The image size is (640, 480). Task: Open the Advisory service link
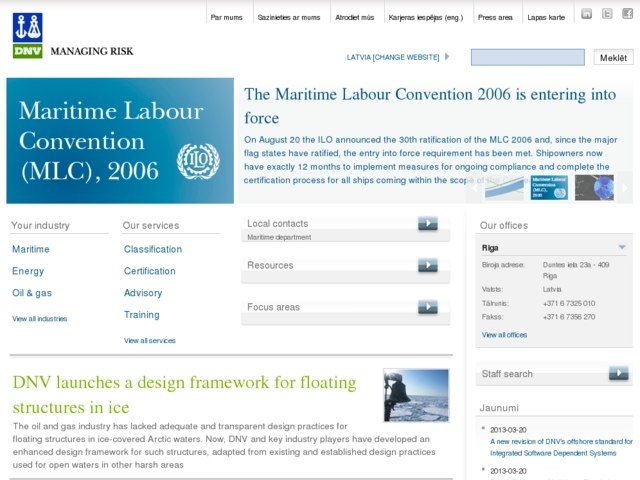coord(143,293)
